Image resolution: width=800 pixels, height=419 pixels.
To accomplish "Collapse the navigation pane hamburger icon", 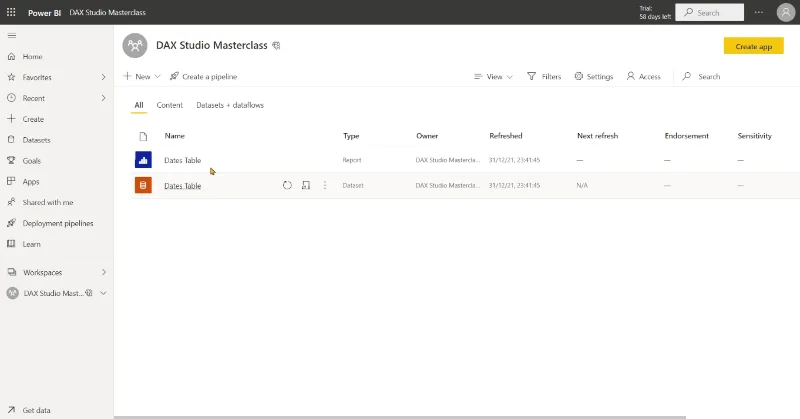I will coord(12,36).
